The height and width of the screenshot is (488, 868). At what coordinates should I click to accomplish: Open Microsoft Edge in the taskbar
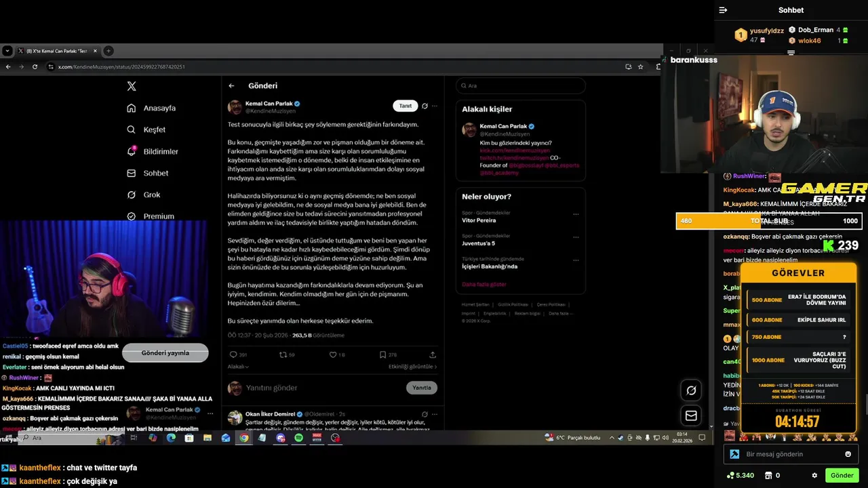click(171, 438)
